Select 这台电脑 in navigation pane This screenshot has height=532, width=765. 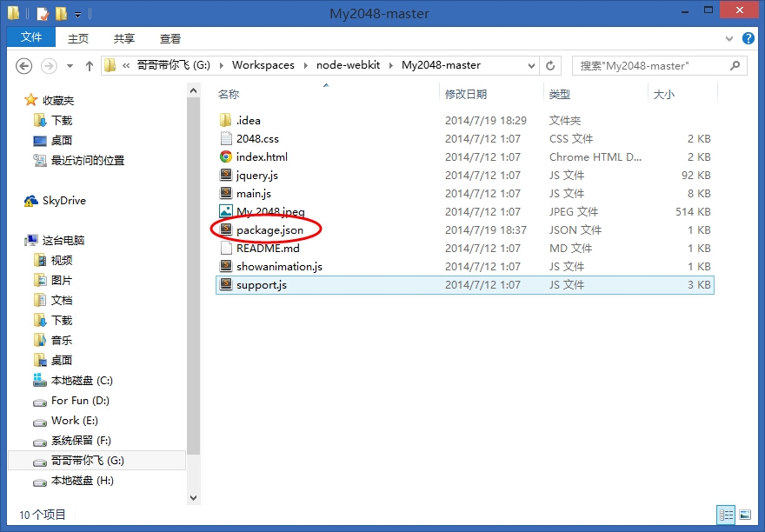tap(63, 241)
